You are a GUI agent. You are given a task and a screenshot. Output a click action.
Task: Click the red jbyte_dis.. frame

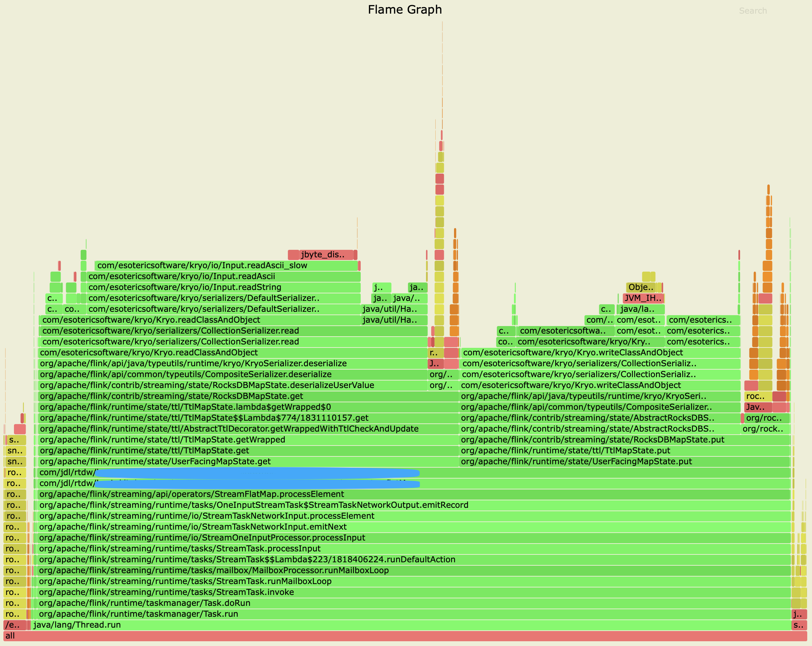(326, 255)
